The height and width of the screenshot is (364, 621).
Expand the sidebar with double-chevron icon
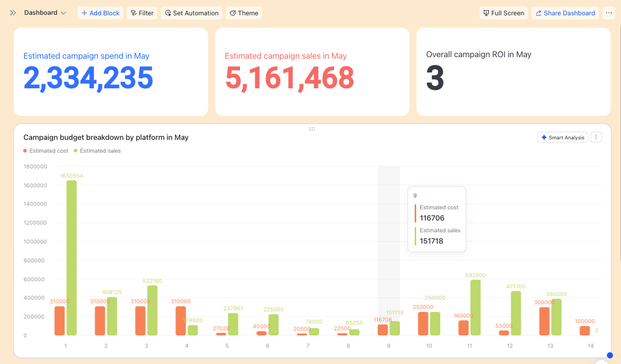(x=13, y=13)
